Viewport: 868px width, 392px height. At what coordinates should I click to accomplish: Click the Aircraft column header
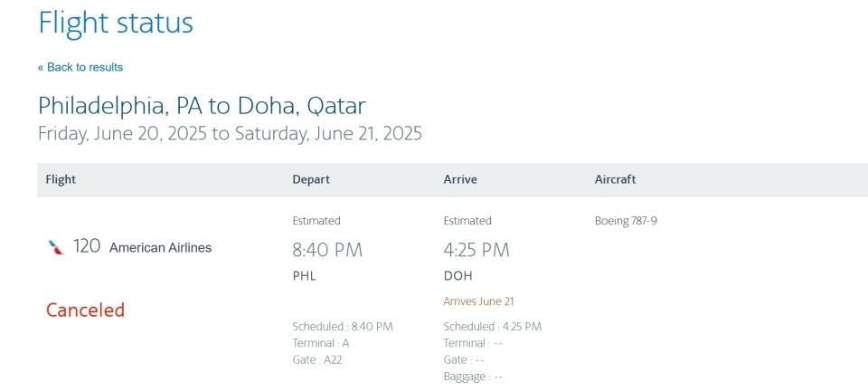click(x=615, y=179)
